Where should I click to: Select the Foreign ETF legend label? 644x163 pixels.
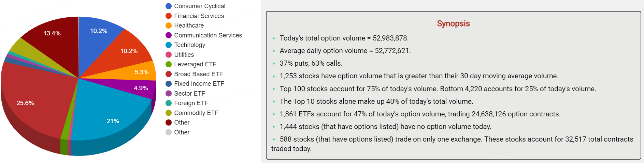pyautogui.click(x=191, y=103)
